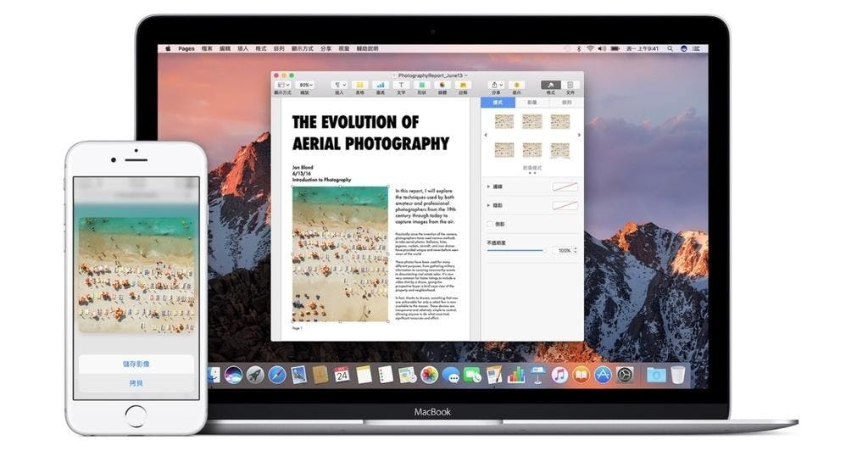The height and width of the screenshot is (451, 868).
Task: Toggle the Format (格式) inspector button
Action: click(x=551, y=86)
